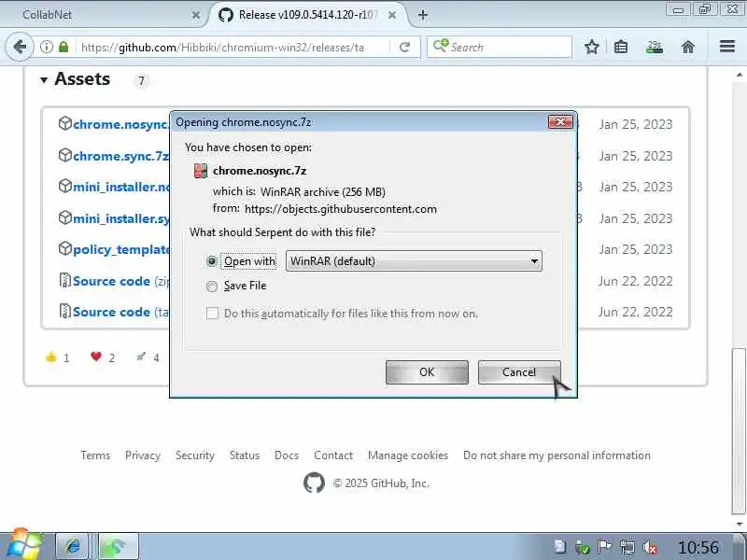747x560 pixels.
Task: Click the search engine magnifier icon
Action: point(440,46)
